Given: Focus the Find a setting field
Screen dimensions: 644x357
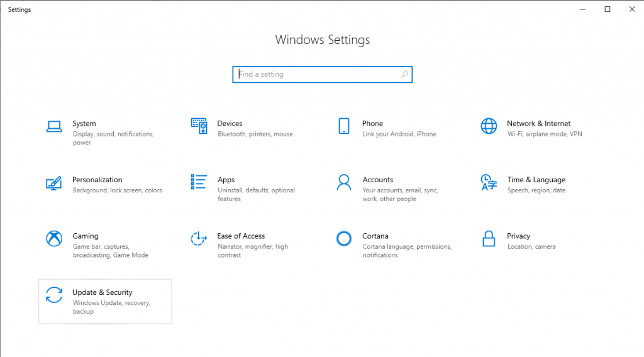Looking at the screenshot, I should tap(323, 74).
